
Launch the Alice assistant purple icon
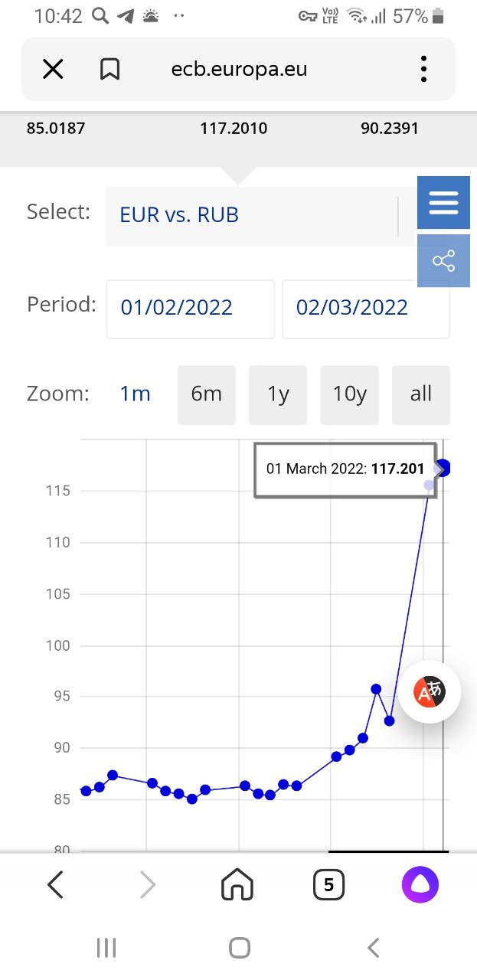click(420, 886)
